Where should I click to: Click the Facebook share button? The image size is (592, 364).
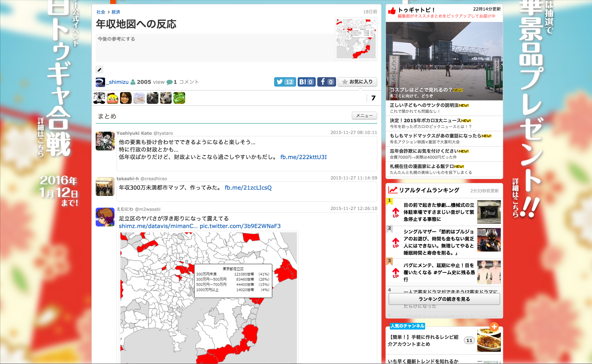326,82
